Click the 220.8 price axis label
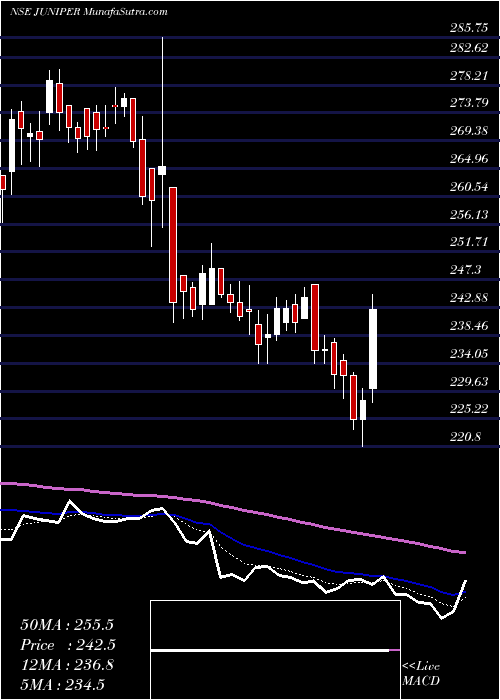Screen dimensions: 500x700 click(x=466, y=437)
